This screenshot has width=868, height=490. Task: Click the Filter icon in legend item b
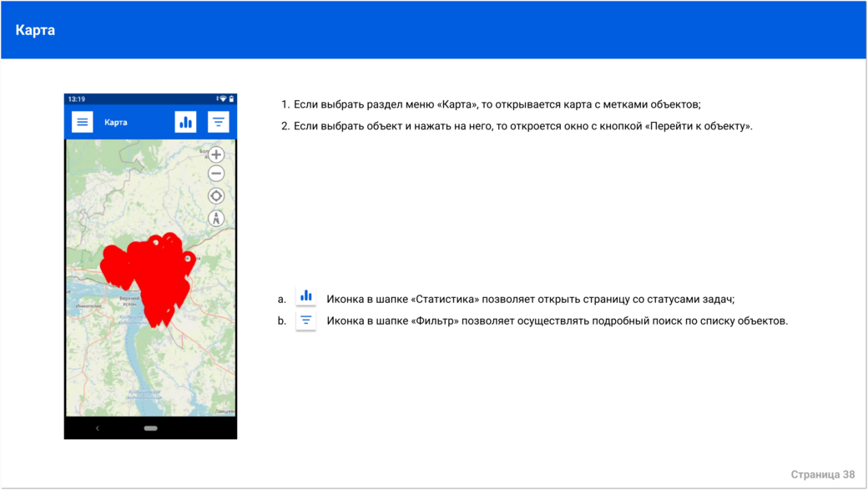coord(305,321)
